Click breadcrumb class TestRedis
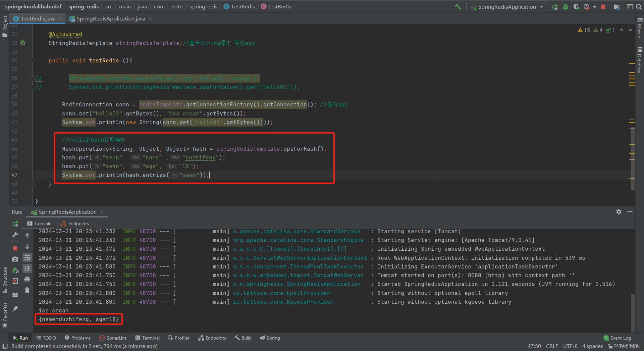The height and width of the screenshot is (351, 644). [239, 6]
